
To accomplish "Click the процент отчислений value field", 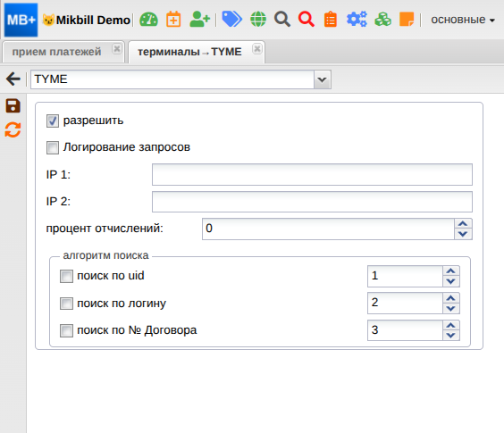I will point(328,229).
